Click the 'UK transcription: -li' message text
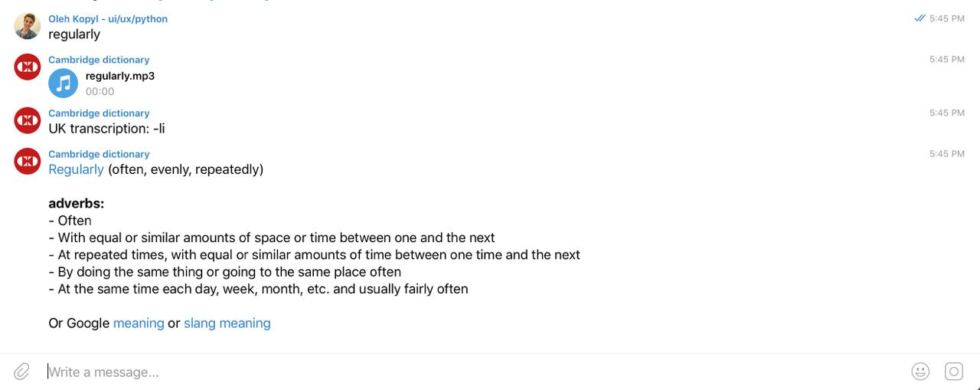This screenshot has width=980, height=390. coord(106,129)
